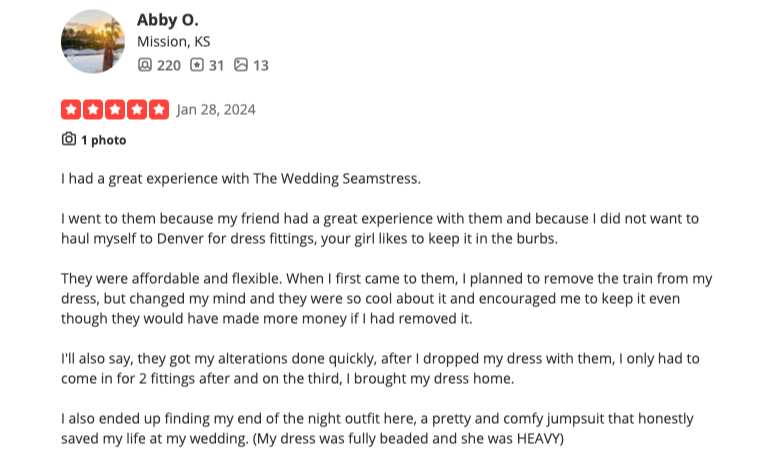758x460 pixels.
Task: Click the reviews star badge icon
Action: tap(197, 65)
